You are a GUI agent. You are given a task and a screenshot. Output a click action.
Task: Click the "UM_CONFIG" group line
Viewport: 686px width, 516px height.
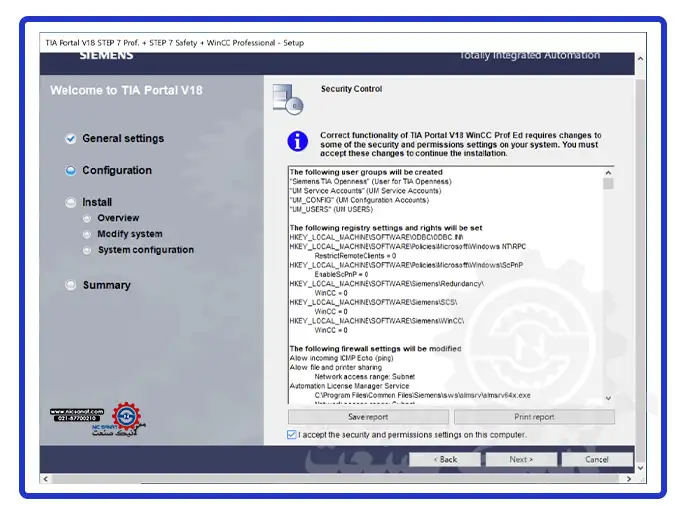point(359,200)
